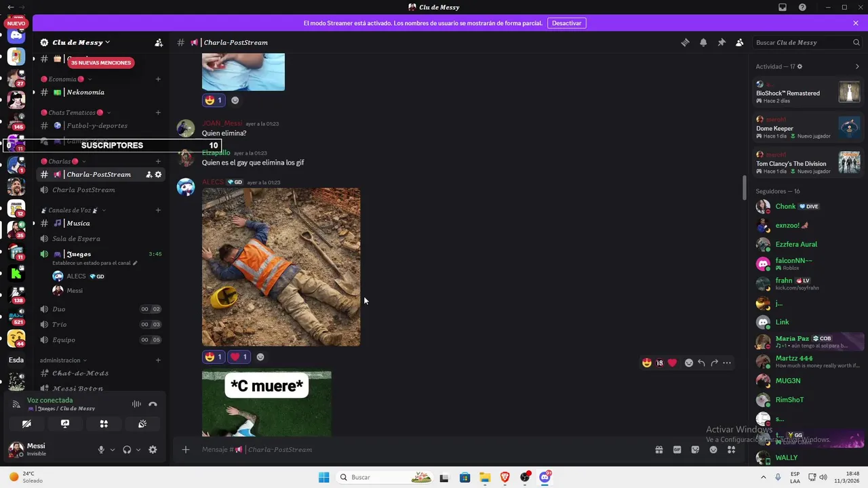Join the Duo voice channel
The height and width of the screenshot is (488, 868).
tap(100, 309)
